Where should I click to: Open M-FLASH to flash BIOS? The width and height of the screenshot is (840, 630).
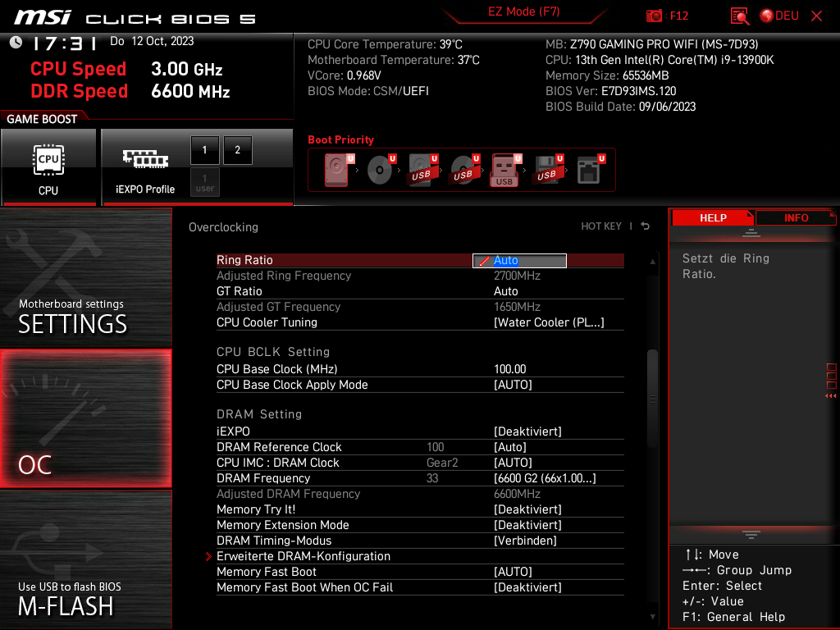(x=85, y=559)
